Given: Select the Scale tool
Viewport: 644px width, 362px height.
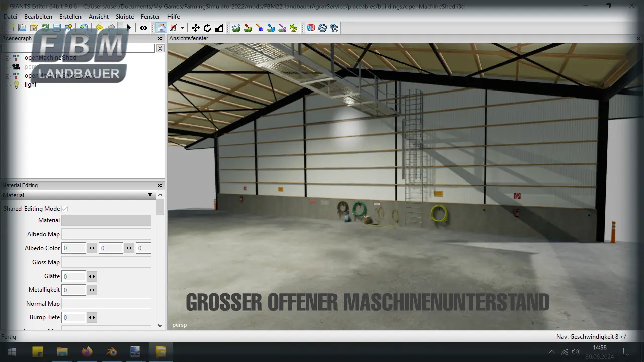Looking at the screenshot, I should click(x=219, y=28).
